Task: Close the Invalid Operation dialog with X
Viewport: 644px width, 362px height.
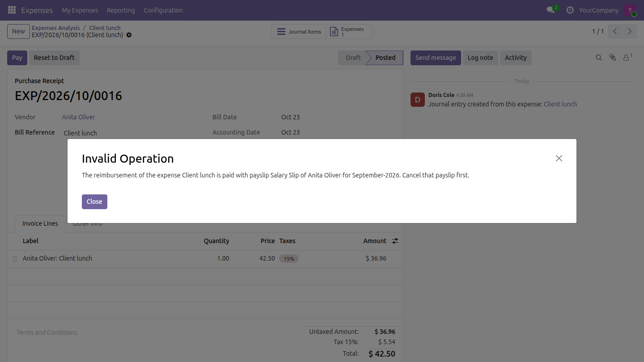Action: pos(559,158)
